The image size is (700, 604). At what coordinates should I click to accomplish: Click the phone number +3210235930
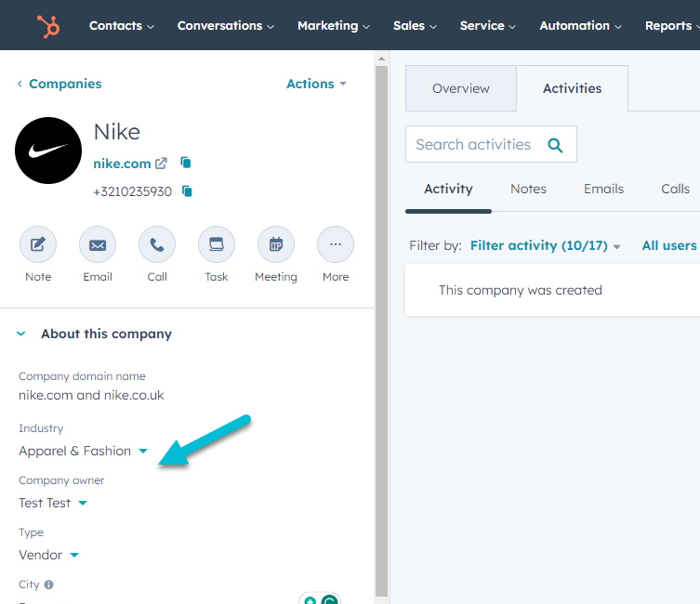[132, 191]
